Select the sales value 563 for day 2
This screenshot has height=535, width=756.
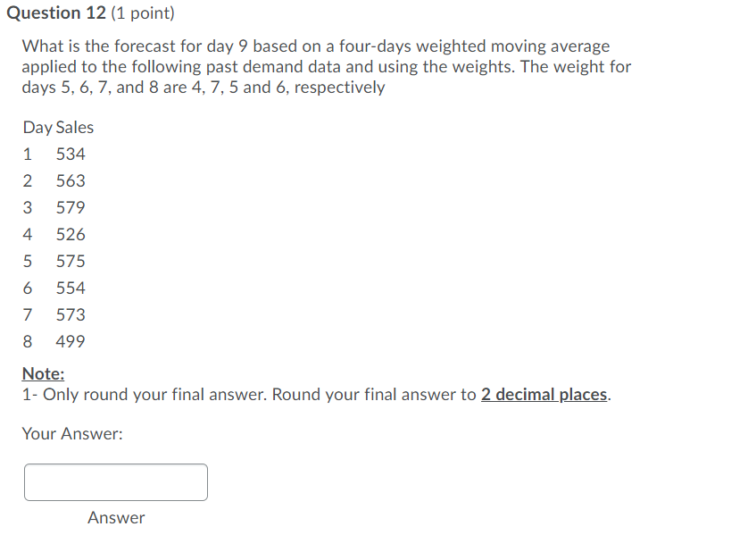[x=71, y=180]
